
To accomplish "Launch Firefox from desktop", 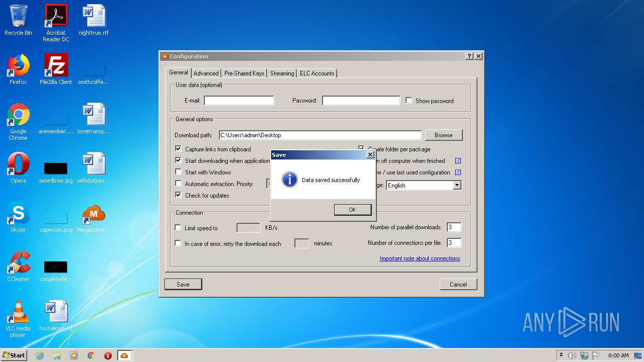I will coord(18,69).
